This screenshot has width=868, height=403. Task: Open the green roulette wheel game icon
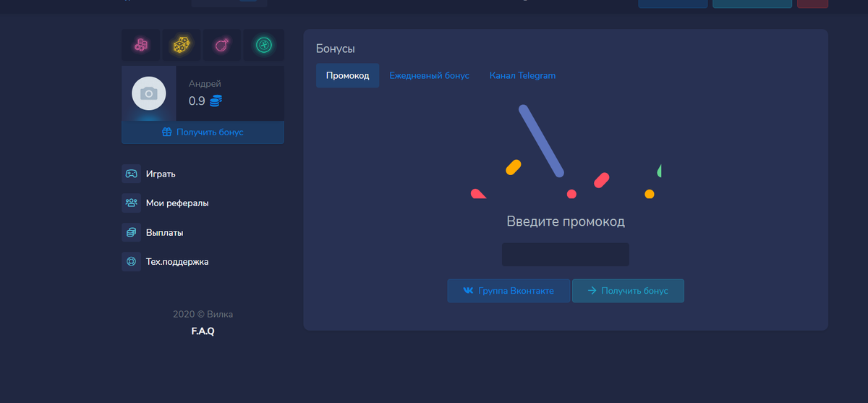pyautogui.click(x=263, y=46)
